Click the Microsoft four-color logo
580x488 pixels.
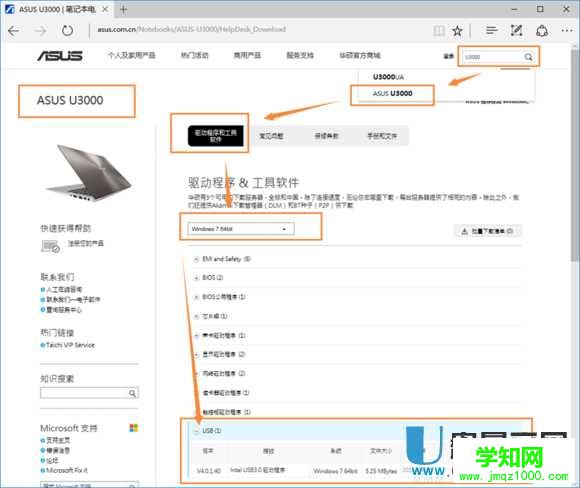[134, 428]
